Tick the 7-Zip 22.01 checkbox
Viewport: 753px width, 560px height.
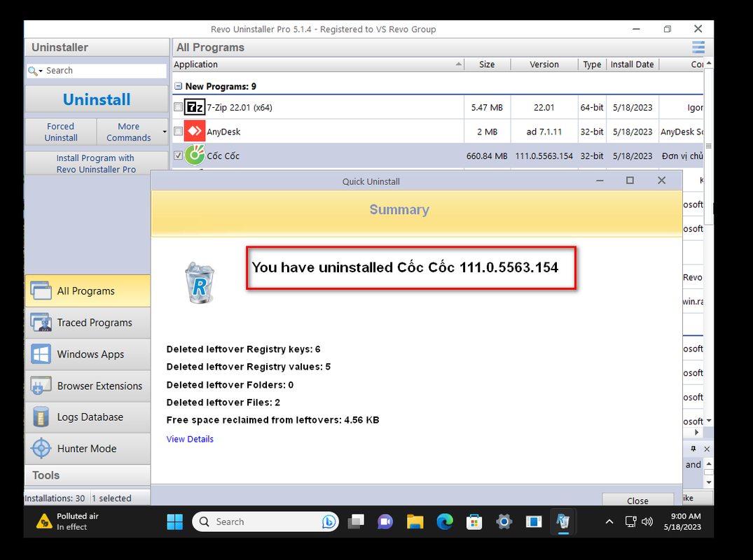tap(178, 107)
